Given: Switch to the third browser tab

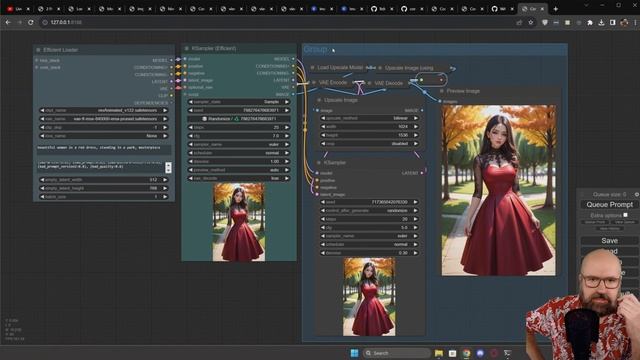Looking at the screenshot, I should coord(79,9).
